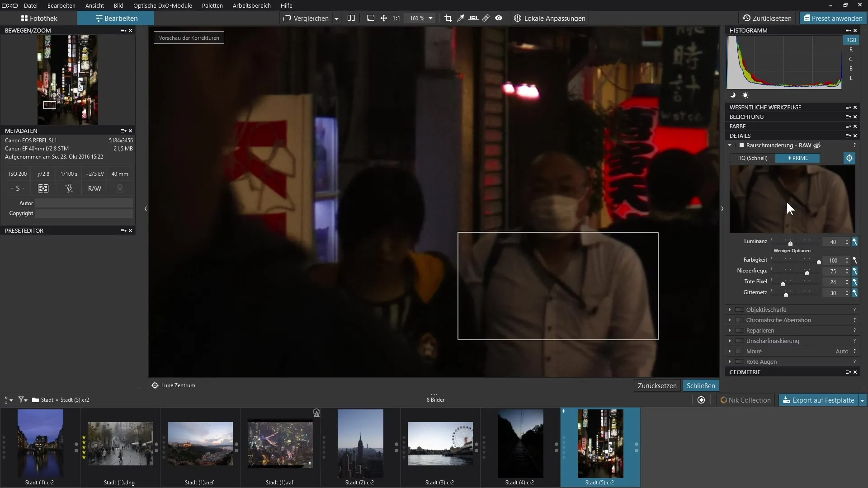Activate the horizon leveling tool

(473, 18)
